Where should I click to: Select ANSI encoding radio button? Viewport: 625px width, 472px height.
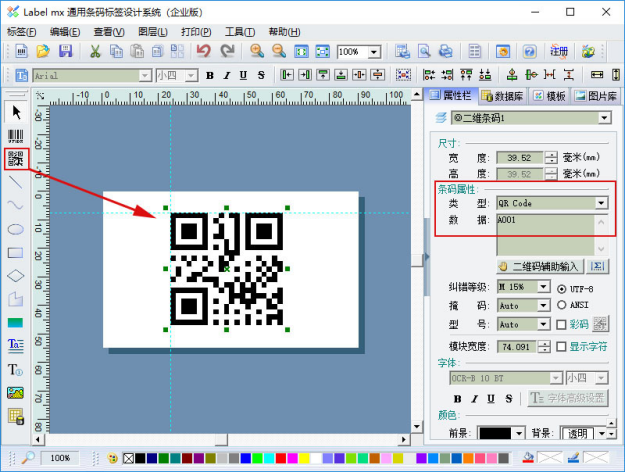click(562, 305)
